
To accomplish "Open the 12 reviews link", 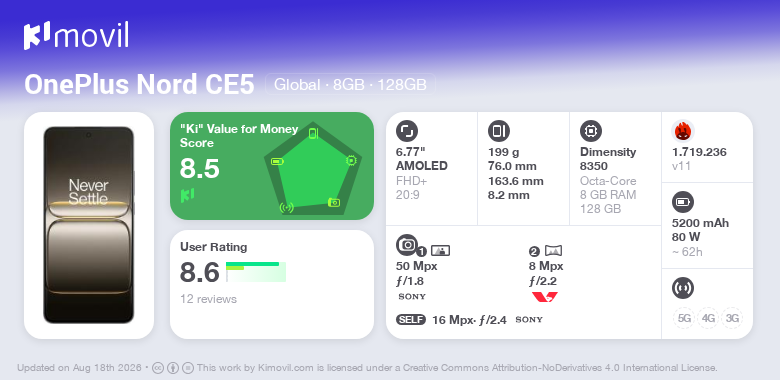I will (x=208, y=299).
